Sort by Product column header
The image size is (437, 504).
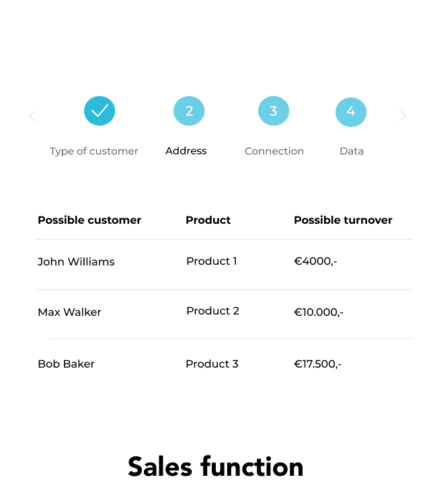pyautogui.click(x=208, y=220)
